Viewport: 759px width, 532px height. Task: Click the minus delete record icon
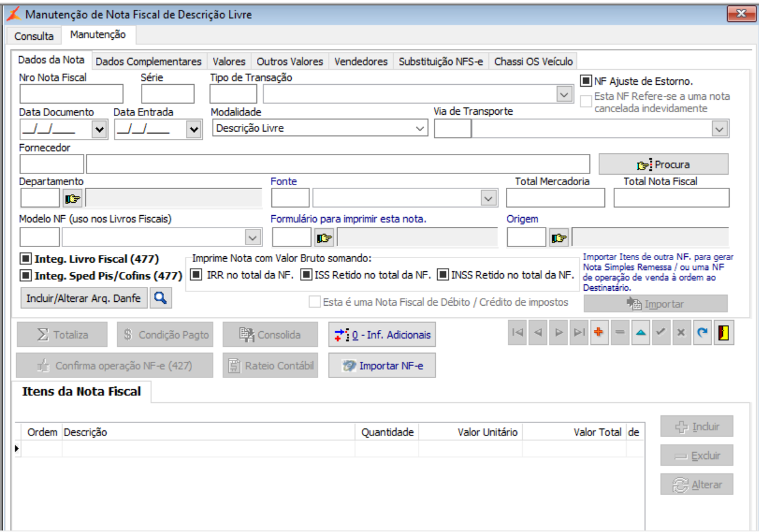coord(620,333)
